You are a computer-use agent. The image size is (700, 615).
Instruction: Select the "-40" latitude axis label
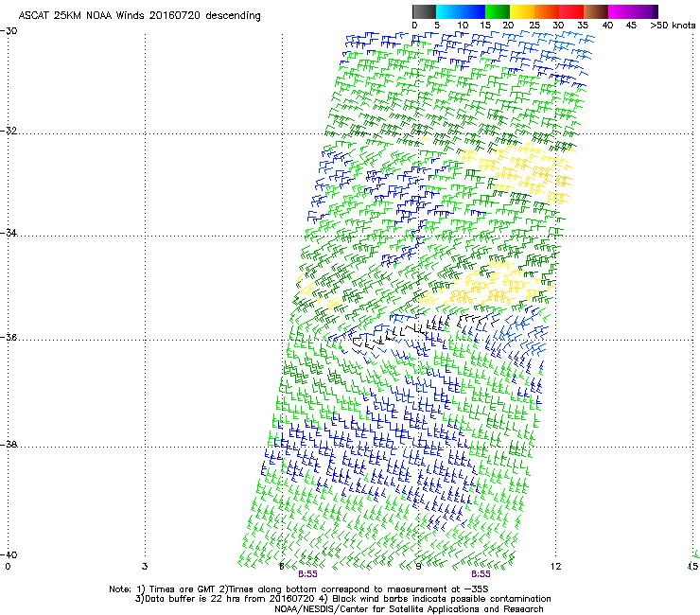(9, 554)
